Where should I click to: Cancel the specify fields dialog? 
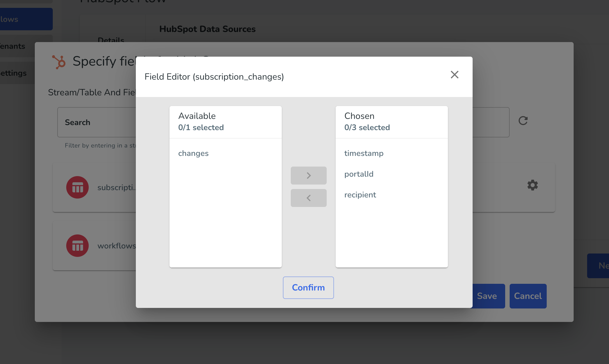(528, 296)
